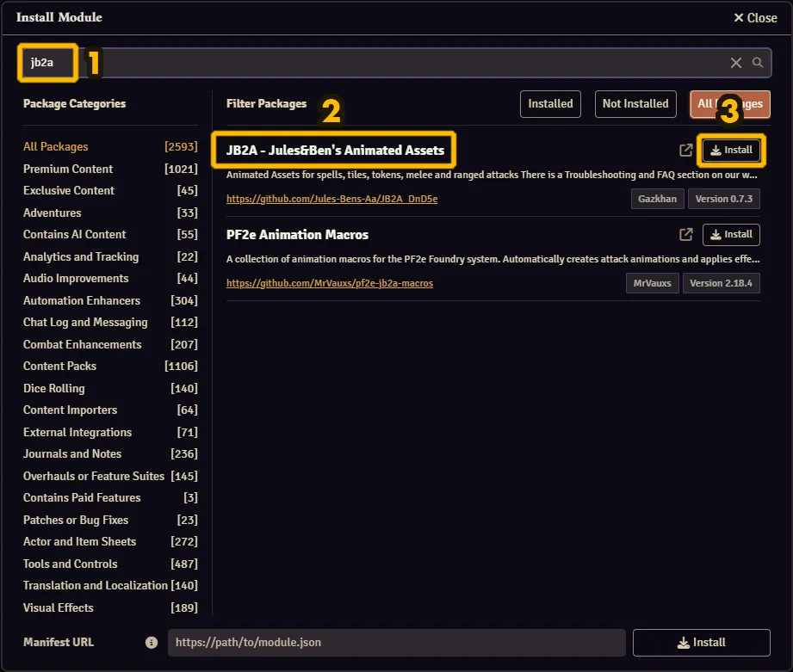Install the PF2e Animation Macros module
Image resolution: width=793 pixels, height=672 pixels.
[731, 234]
